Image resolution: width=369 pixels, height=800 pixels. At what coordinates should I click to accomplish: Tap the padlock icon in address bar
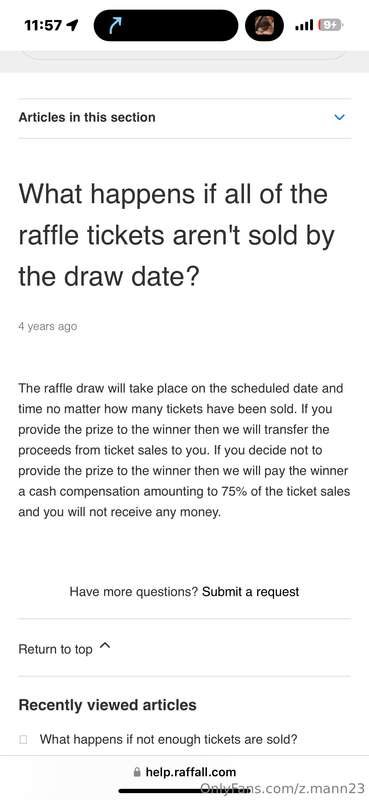136,772
